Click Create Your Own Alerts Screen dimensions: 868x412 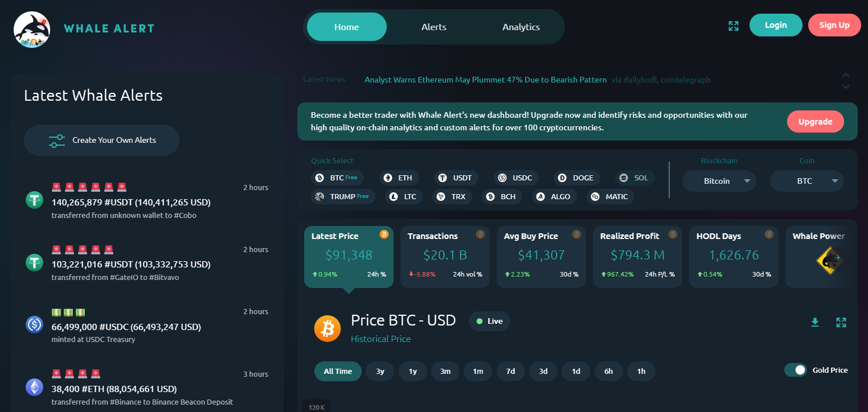click(101, 140)
